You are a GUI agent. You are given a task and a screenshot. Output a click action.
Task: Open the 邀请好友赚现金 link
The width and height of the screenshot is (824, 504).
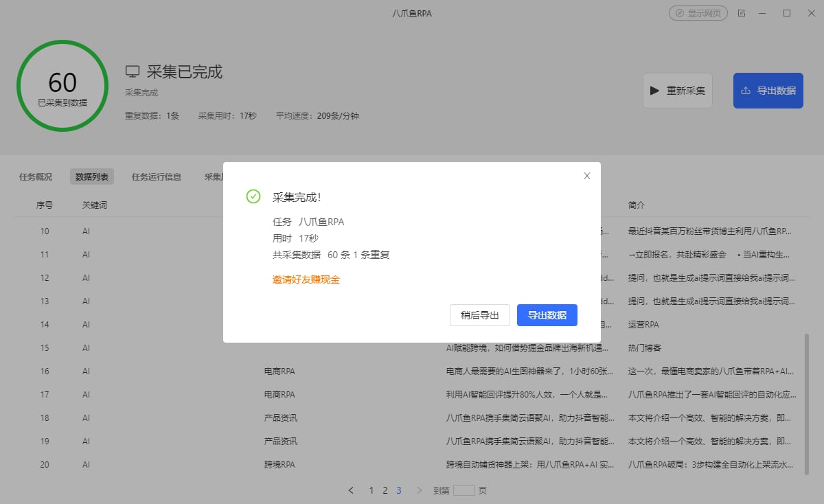click(x=306, y=279)
